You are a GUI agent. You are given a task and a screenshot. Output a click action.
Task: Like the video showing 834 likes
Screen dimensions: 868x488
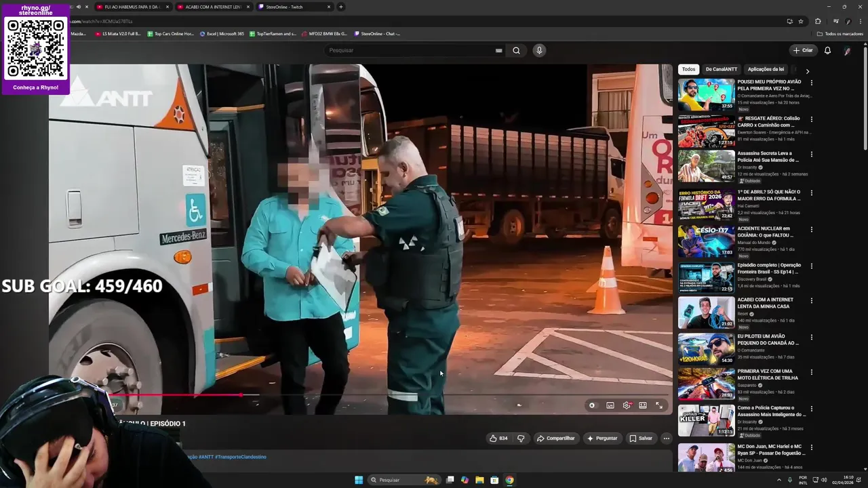coord(498,439)
